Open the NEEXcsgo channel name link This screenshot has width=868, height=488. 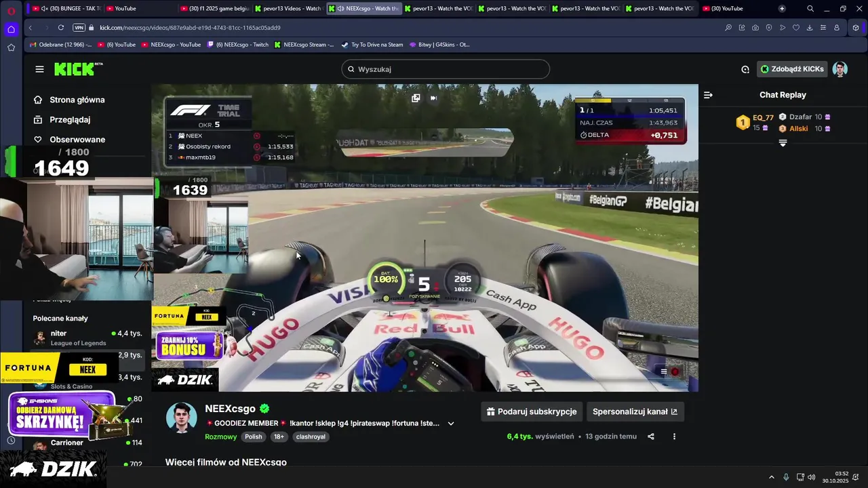(230, 409)
